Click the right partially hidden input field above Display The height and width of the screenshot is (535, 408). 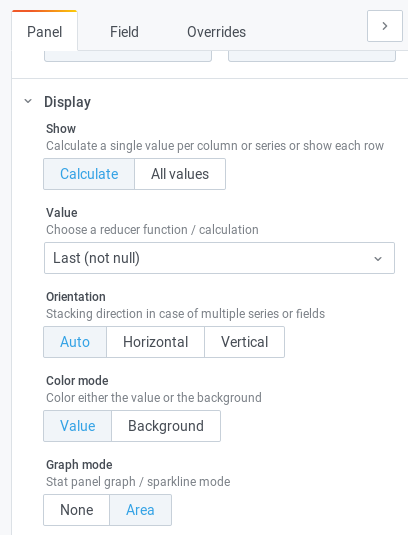(x=312, y=56)
